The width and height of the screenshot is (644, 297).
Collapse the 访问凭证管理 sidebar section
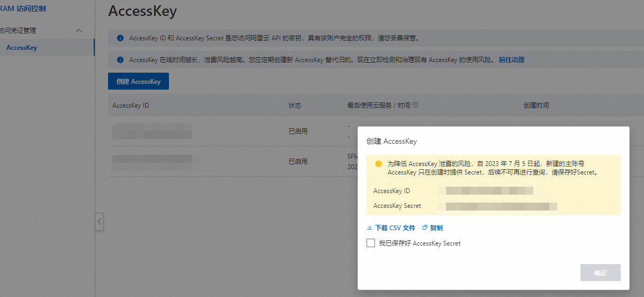[79, 31]
